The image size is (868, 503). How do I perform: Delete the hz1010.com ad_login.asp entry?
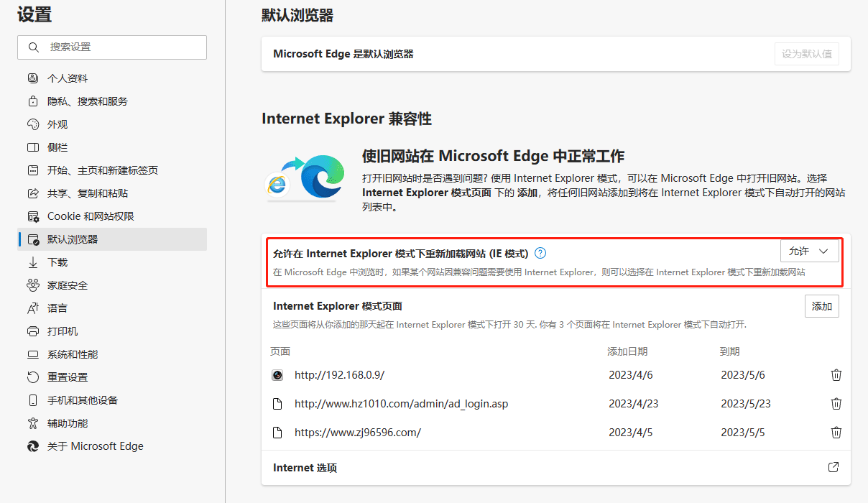[836, 404]
